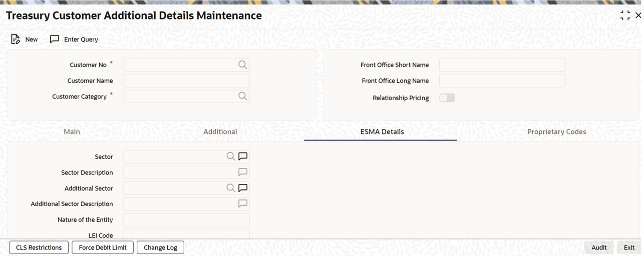
Task: Click the Enter Query speech-bubble icon
Action: pos(55,39)
